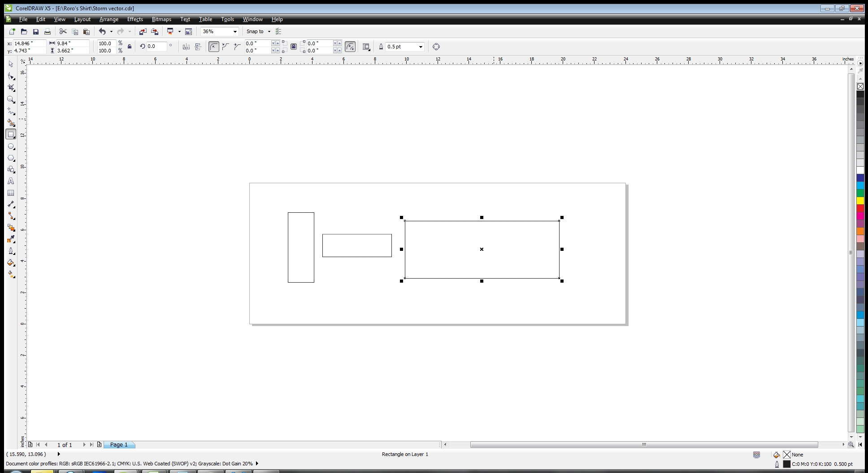Screen dimensions: 868x473
Task: Cut selection with scissors icon
Action: [x=63, y=31]
